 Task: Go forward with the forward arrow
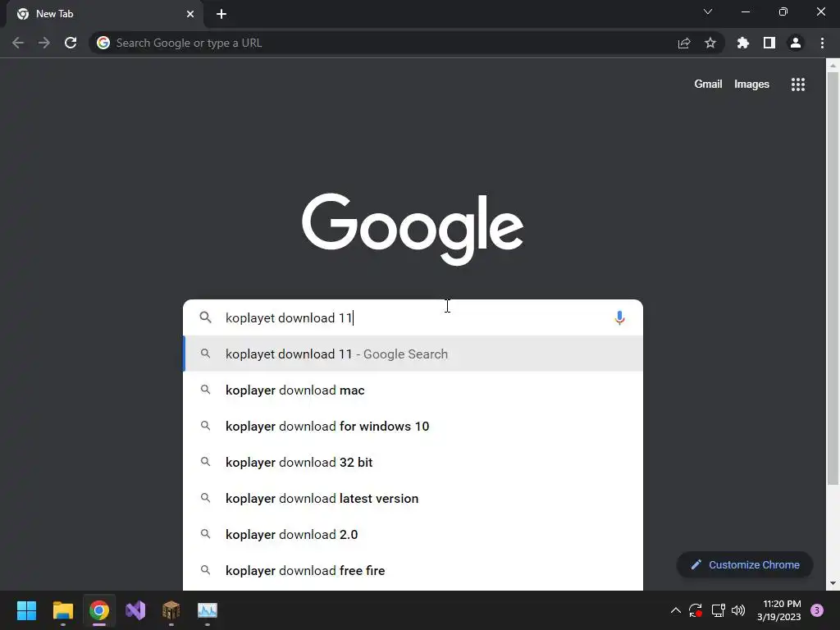click(44, 43)
